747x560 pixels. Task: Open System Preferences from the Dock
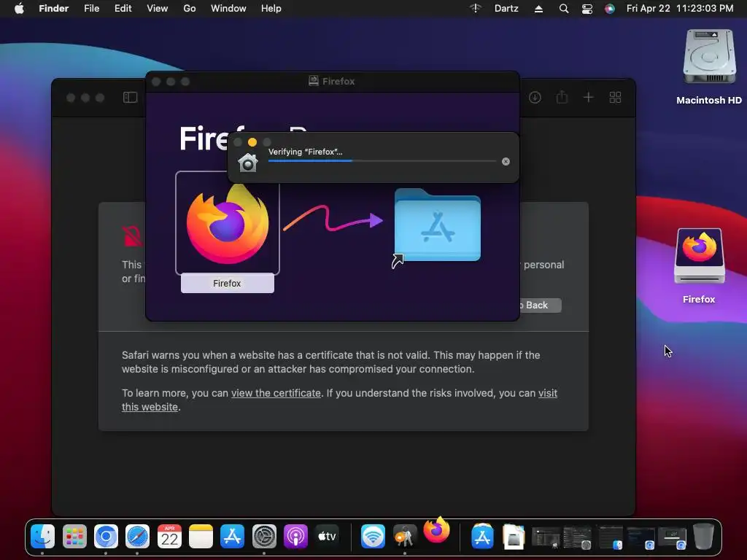pos(264,537)
